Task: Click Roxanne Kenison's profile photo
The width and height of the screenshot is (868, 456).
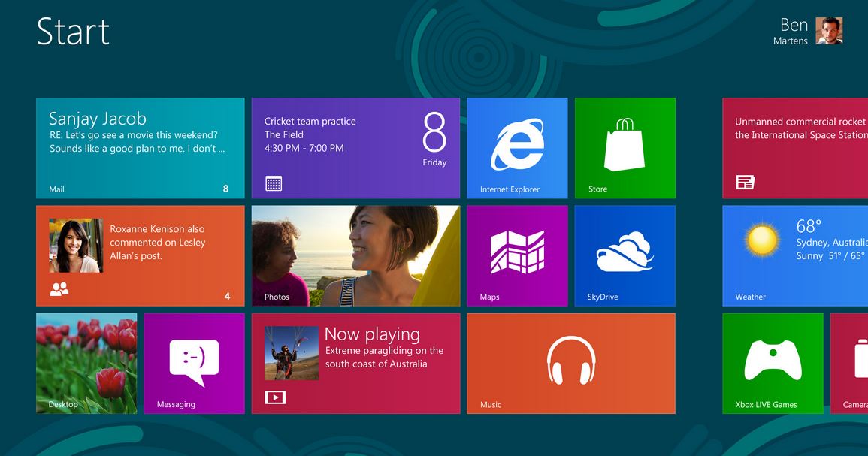Action: pyautogui.click(x=76, y=246)
